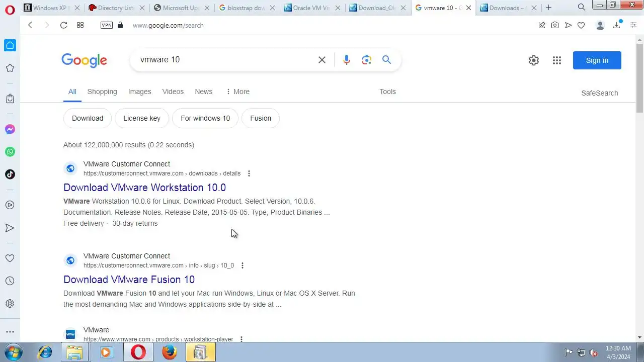Open TikTok in the Opera sidebar
Image resolution: width=644 pixels, height=362 pixels.
click(x=10, y=174)
